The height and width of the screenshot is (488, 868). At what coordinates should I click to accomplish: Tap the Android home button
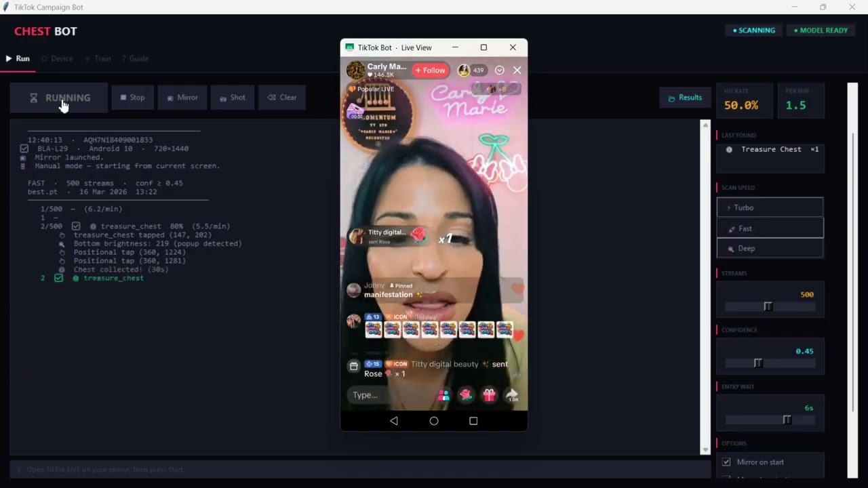(x=434, y=421)
